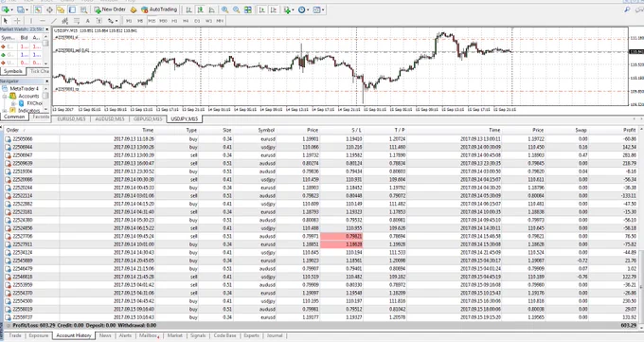Select the Text Label tool icon
This screenshot has height=342, width=644.
(99, 21)
